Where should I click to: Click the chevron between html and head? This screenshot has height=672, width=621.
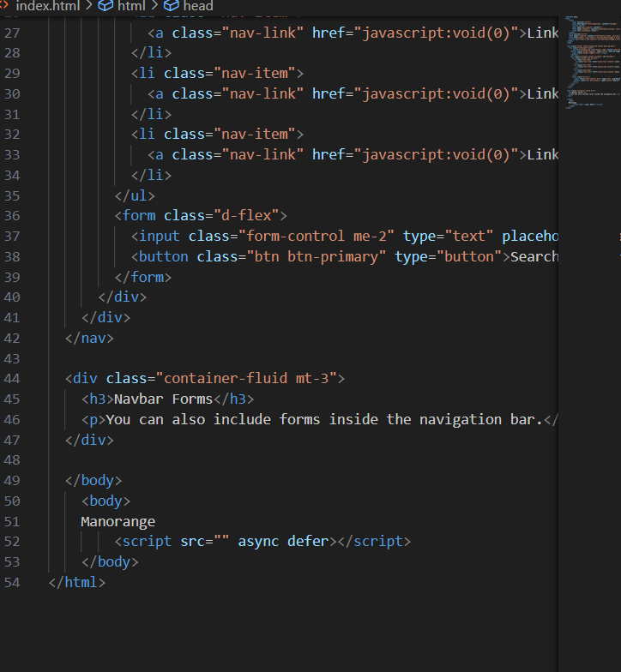(x=154, y=6)
